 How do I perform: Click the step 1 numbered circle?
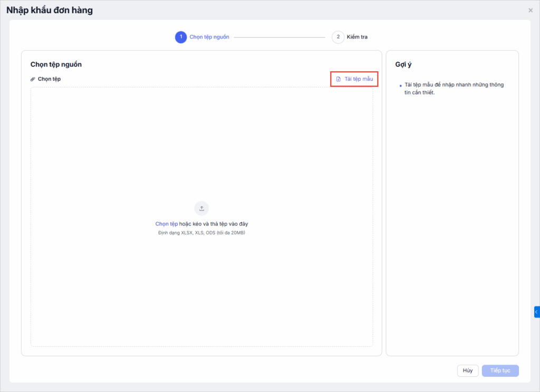[x=181, y=37]
